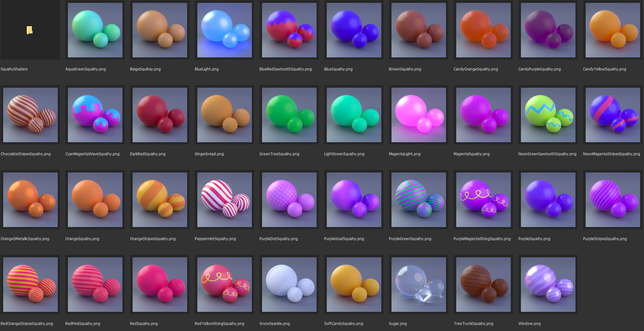Click the RedOrangeStripesSquishy.png file name

(27, 324)
